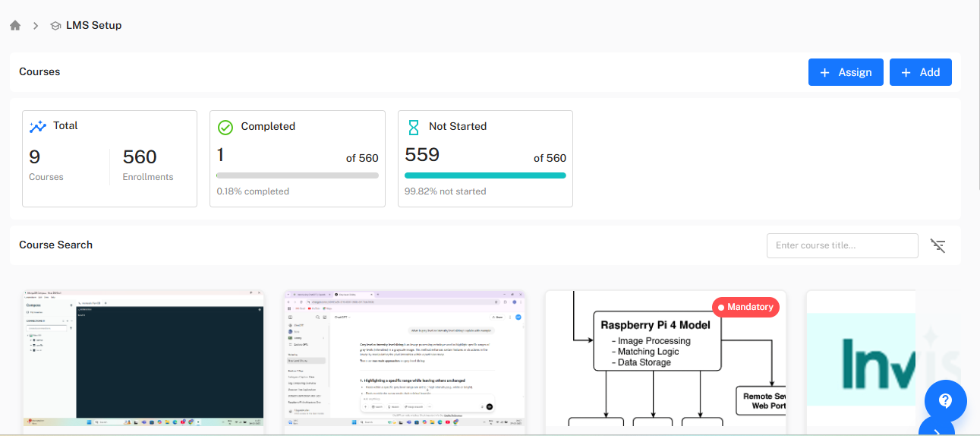Click the Assign button
980x436 pixels.
pyautogui.click(x=846, y=72)
